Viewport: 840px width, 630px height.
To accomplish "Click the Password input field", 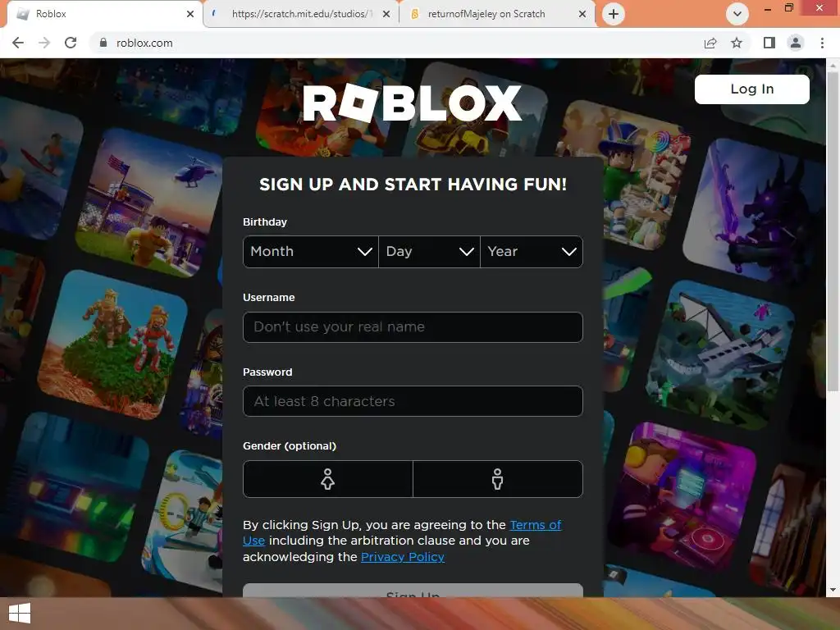I will [413, 401].
